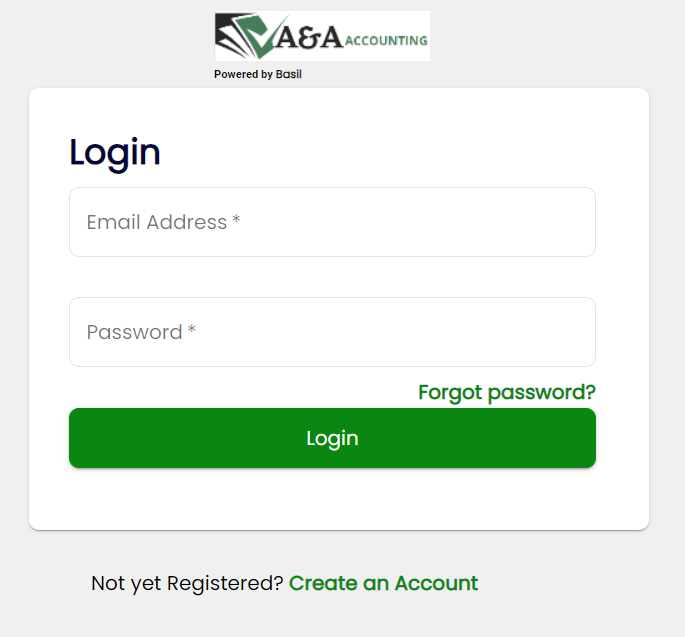Open the "Forgot password?" link

[506, 392]
